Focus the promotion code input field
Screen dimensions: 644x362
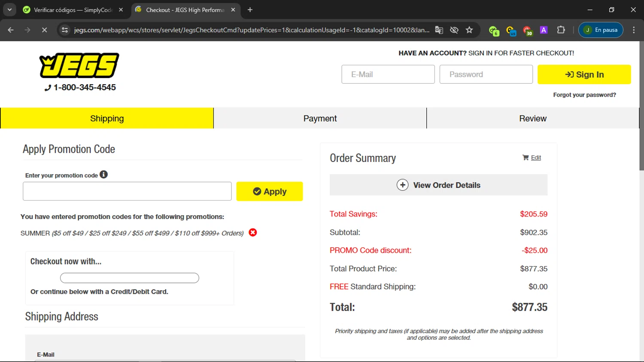pyautogui.click(x=127, y=192)
